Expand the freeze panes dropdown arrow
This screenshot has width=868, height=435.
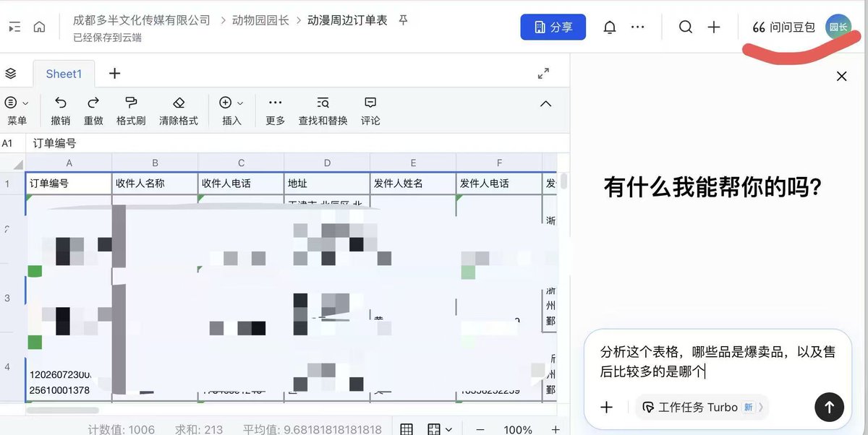[448, 429]
